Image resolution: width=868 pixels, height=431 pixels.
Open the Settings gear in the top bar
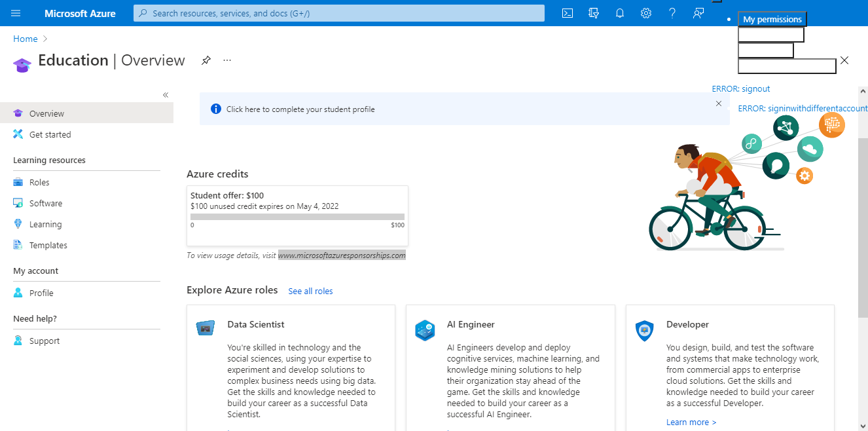click(645, 12)
